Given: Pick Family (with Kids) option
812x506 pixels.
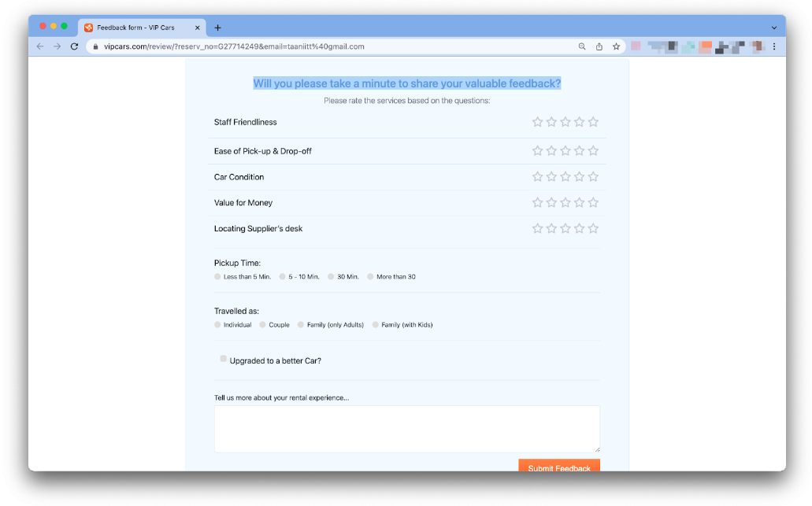Looking at the screenshot, I should 376,325.
